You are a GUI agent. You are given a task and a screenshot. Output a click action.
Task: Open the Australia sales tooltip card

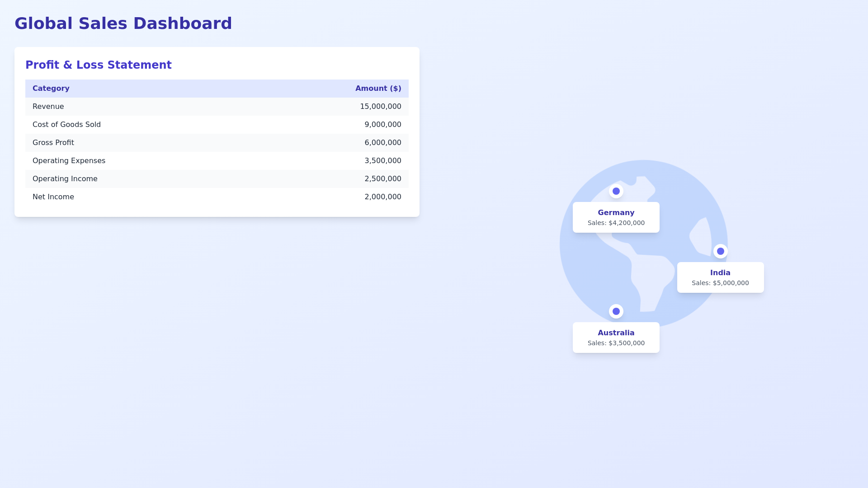tap(616, 337)
